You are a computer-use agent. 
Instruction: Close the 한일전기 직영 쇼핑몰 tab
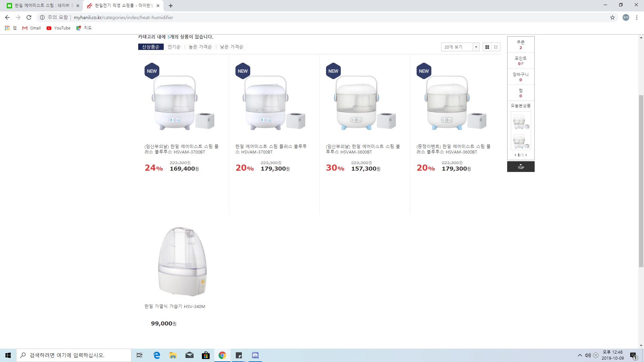tap(158, 6)
